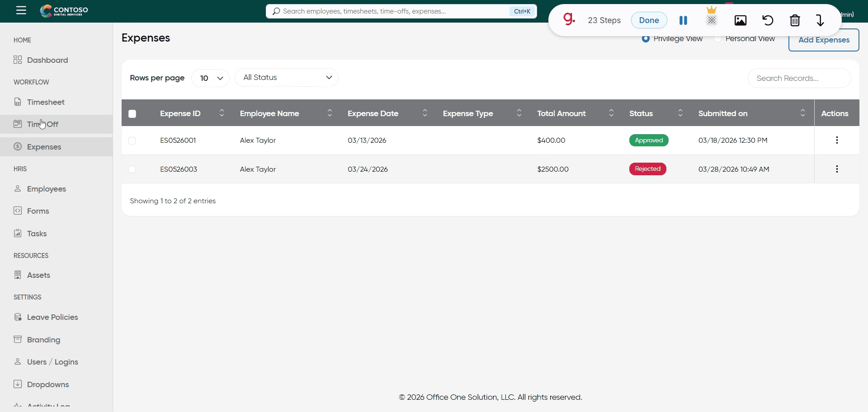Viewport: 868px width, 412px height.
Task: Open Timesheet in the sidebar
Action: 46,102
